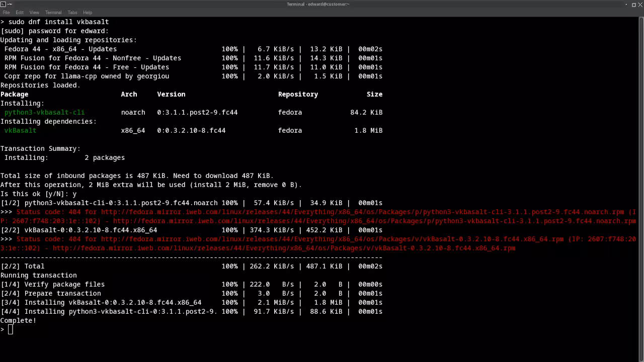Open the Tabs menu
Image resolution: width=644 pixels, height=362 pixels.
[72, 13]
